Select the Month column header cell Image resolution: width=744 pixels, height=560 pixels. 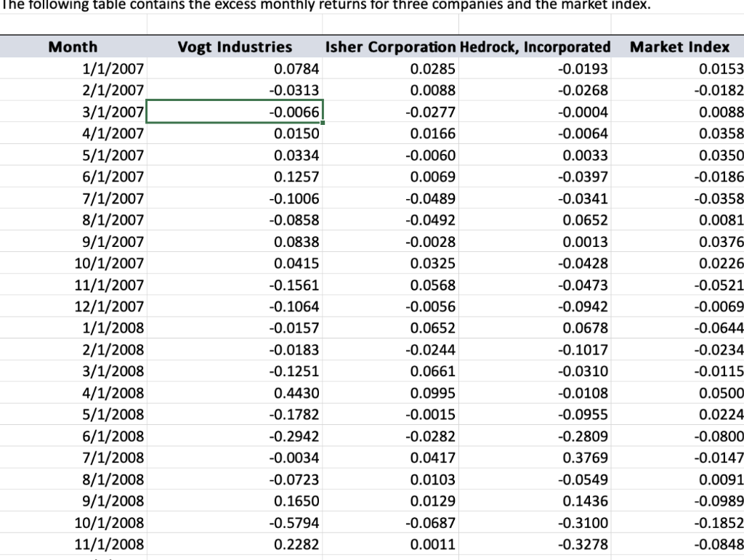73,46
